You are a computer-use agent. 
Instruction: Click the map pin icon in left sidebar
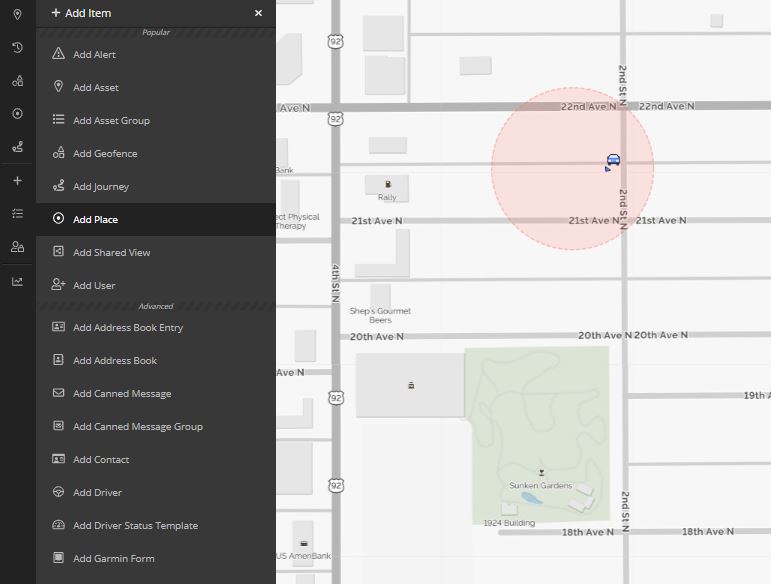(x=17, y=15)
